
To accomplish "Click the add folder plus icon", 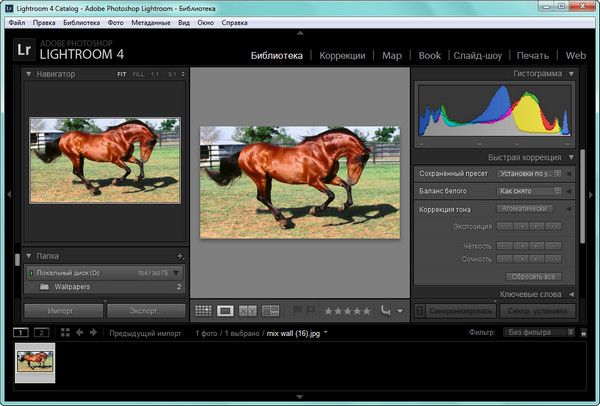I will [x=180, y=256].
